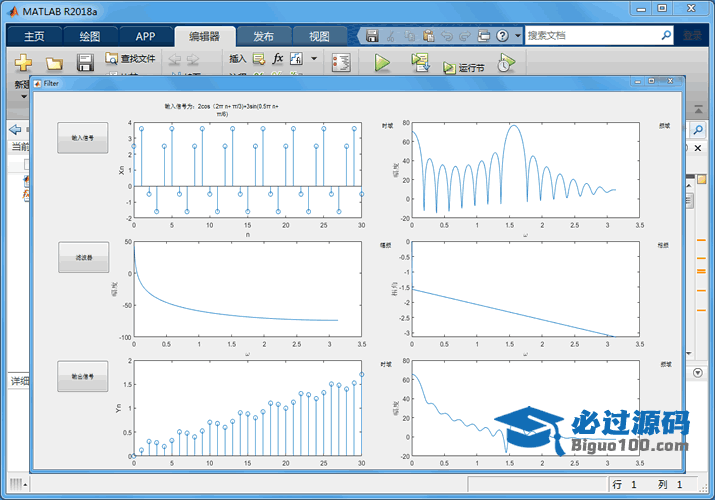Click the 搜索文档 documentation search field
Viewport: 715px width, 500px height.
click(593, 35)
